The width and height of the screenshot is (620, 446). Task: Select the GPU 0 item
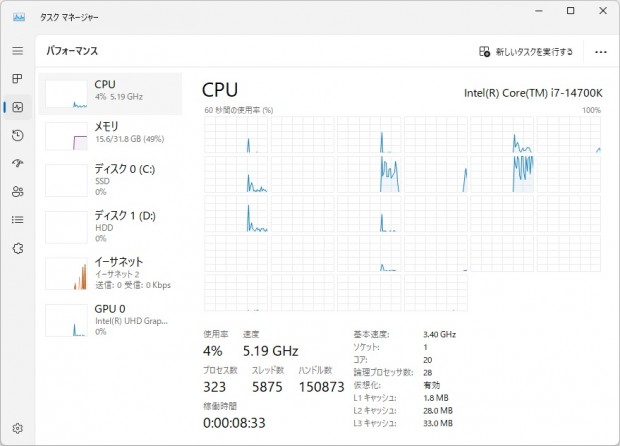(x=110, y=318)
